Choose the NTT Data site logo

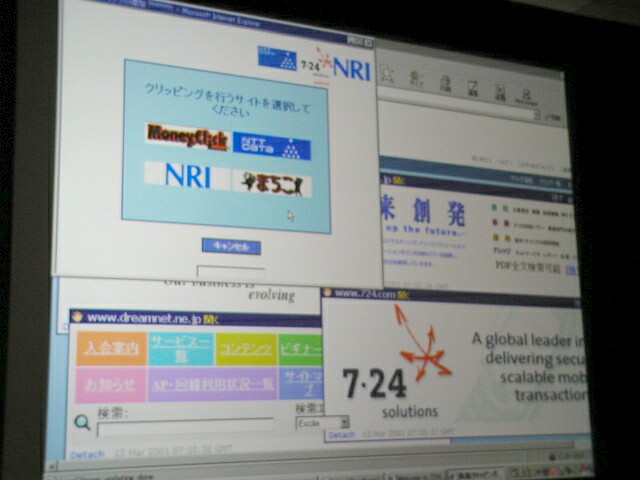(x=272, y=146)
